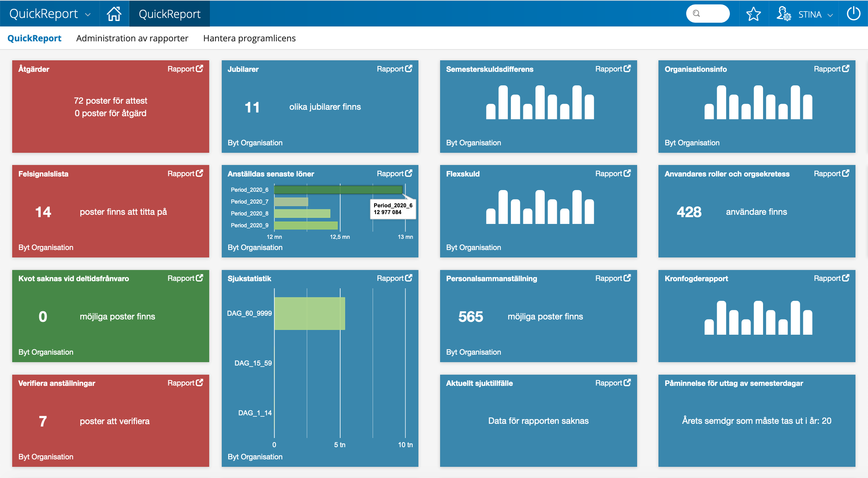Click Byt Organisation on Semesterskuldsdifferens tile
The width and height of the screenshot is (868, 478).
473,143
